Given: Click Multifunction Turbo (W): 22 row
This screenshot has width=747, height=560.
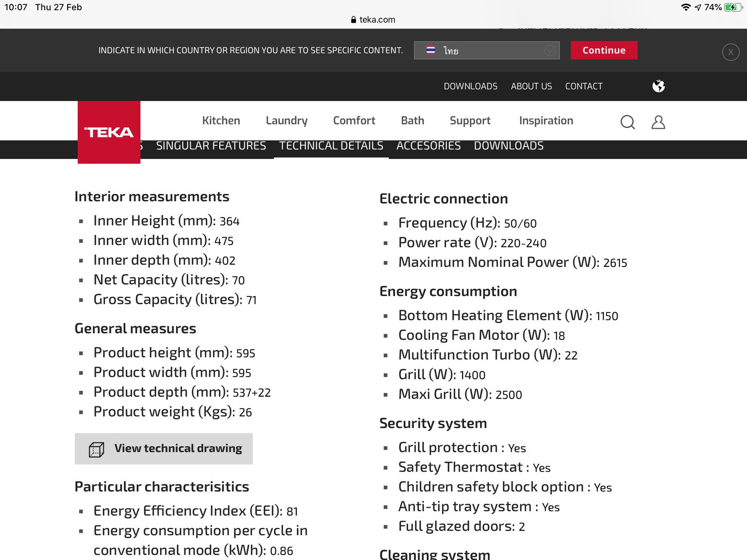Looking at the screenshot, I should 488,355.
